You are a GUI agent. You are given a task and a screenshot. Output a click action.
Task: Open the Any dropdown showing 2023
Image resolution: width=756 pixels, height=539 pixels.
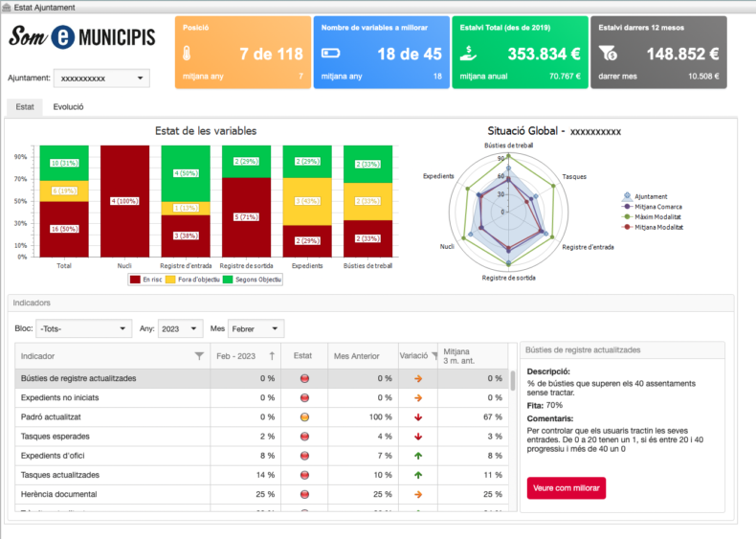click(180, 328)
